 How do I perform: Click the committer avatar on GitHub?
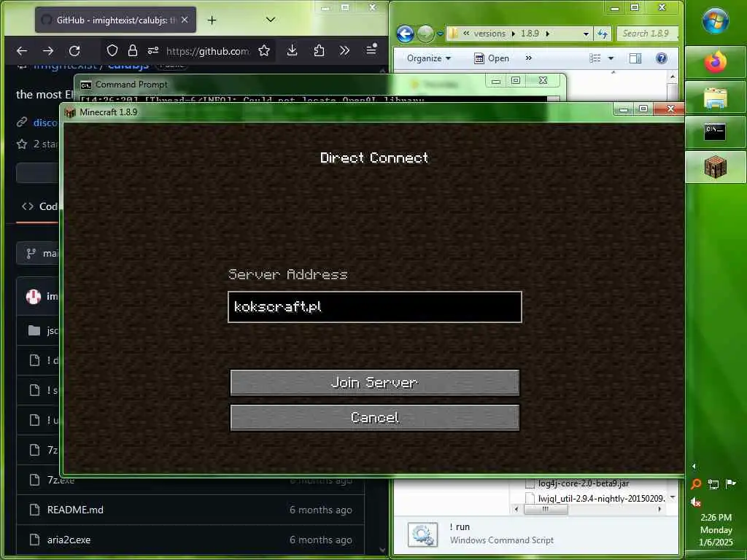point(34,296)
